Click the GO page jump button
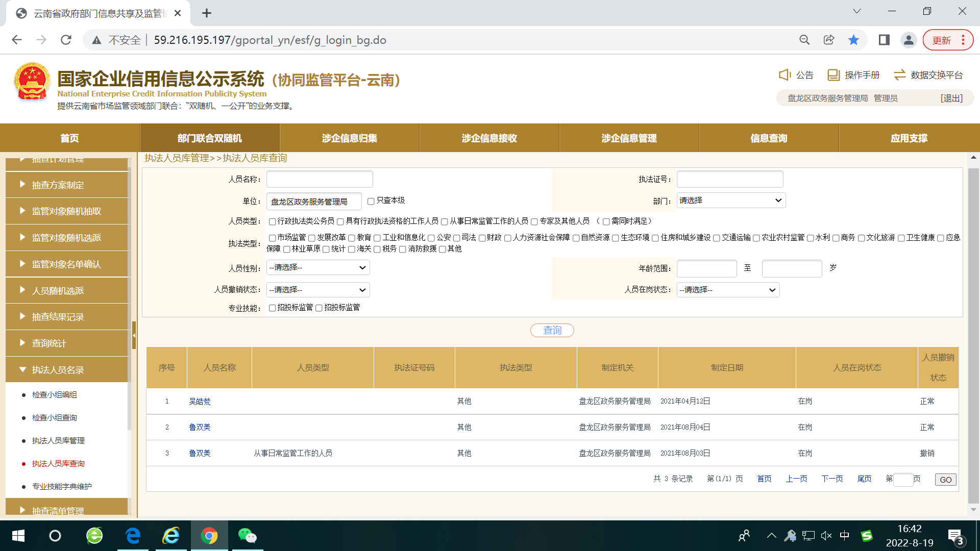This screenshot has height=551, width=980. pyautogui.click(x=945, y=480)
